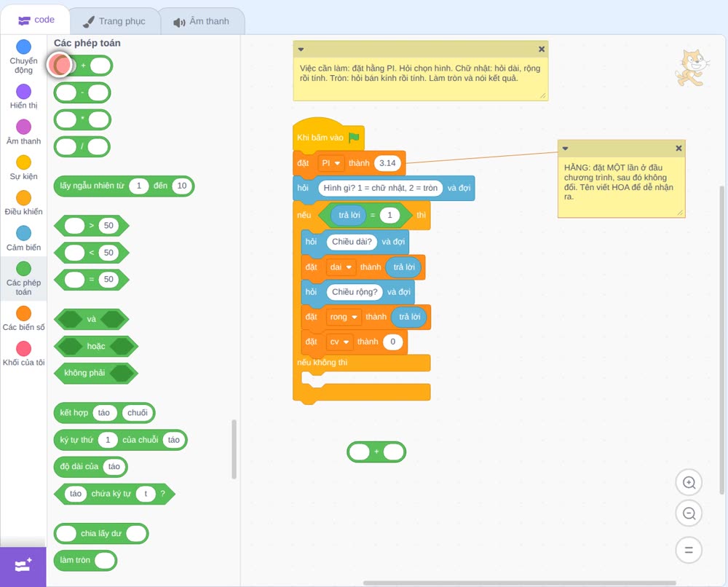The image size is (728, 587).
Task: Click the multiplication operator block in palette
Action: pos(83,120)
